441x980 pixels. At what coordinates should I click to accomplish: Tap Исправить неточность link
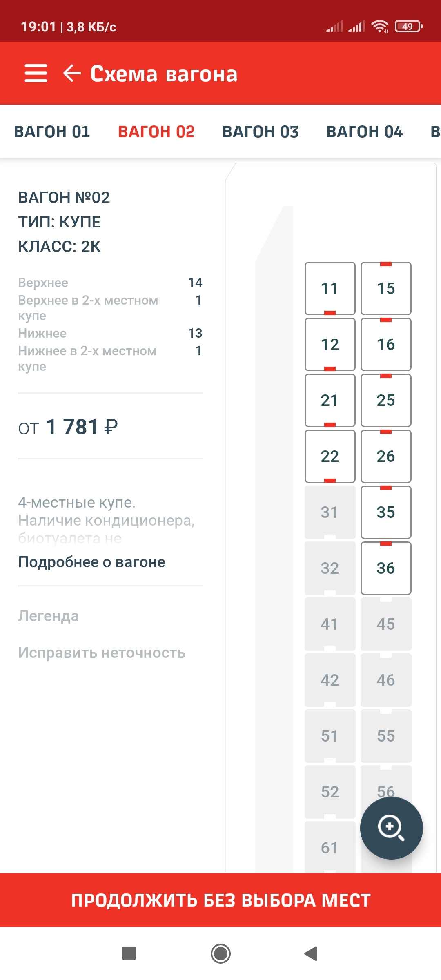click(x=102, y=653)
